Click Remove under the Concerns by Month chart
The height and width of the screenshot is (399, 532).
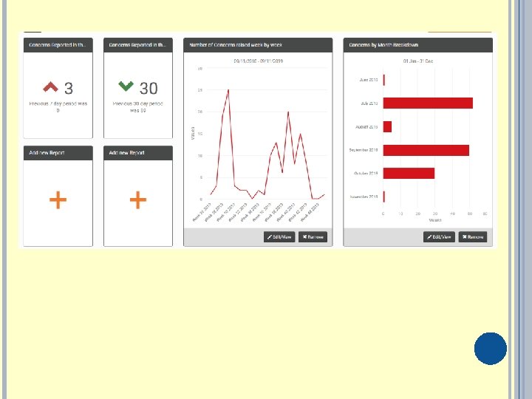tap(473, 237)
